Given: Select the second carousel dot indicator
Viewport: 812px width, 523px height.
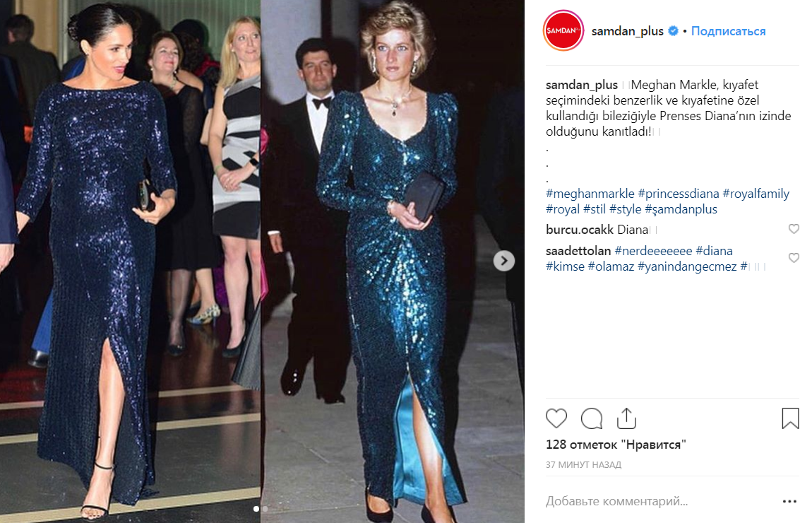Looking at the screenshot, I should 265,509.
